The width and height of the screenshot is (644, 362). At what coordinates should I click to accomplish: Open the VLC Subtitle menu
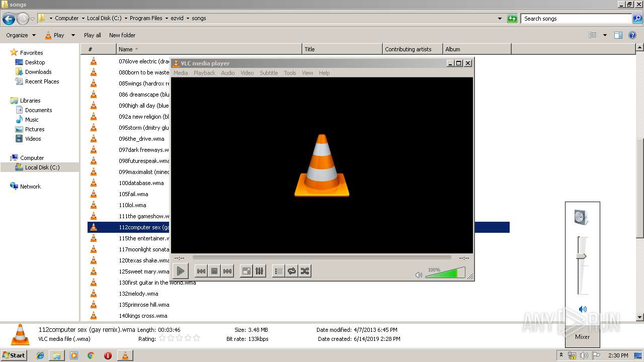269,73
